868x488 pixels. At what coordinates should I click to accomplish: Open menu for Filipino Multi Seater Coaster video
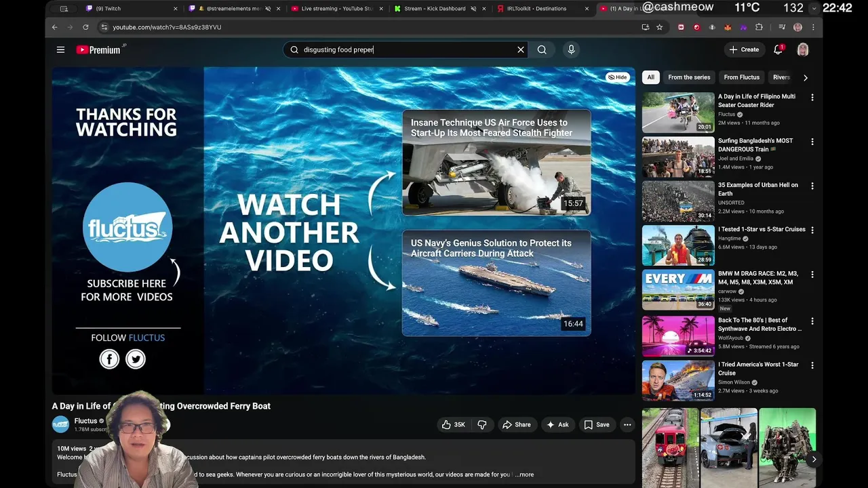pos(812,98)
